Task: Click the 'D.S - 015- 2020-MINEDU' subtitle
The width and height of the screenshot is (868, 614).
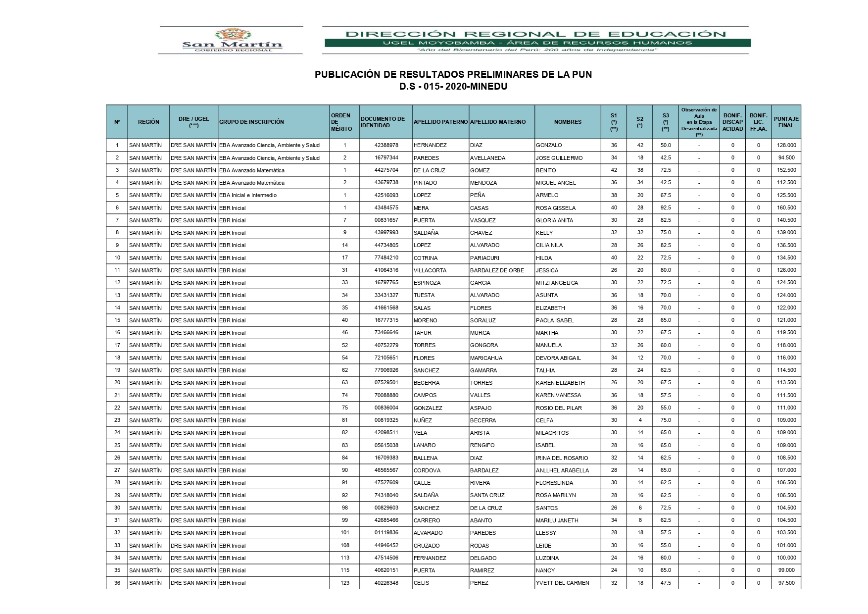Action: pos(453,87)
